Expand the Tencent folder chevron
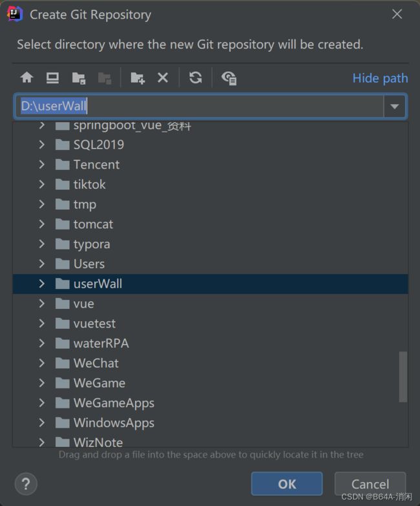420x506 pixels. click(x=41, y=165)
